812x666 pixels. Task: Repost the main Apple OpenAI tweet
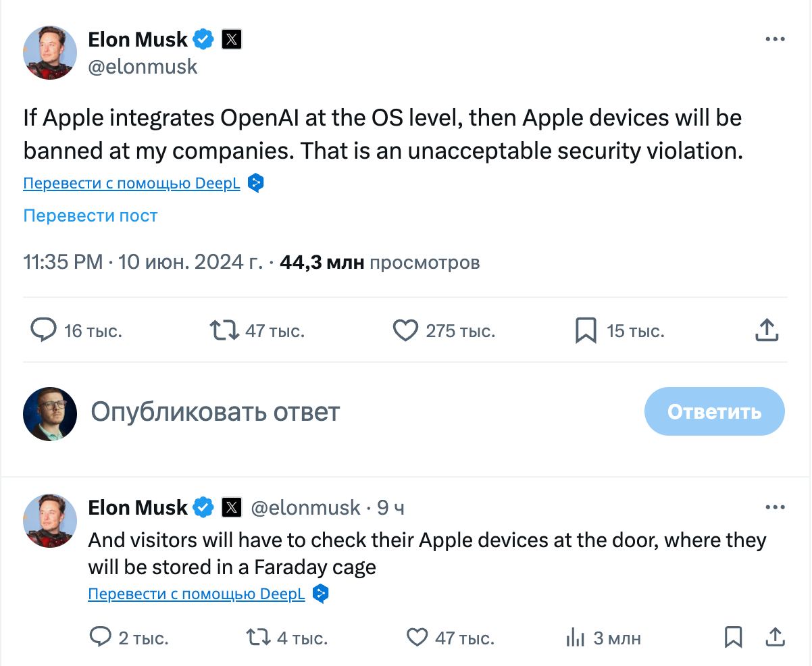point(224,330)
